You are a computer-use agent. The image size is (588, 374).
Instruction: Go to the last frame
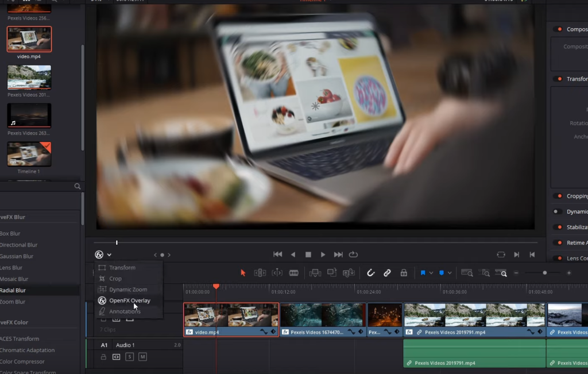[338, 255]
